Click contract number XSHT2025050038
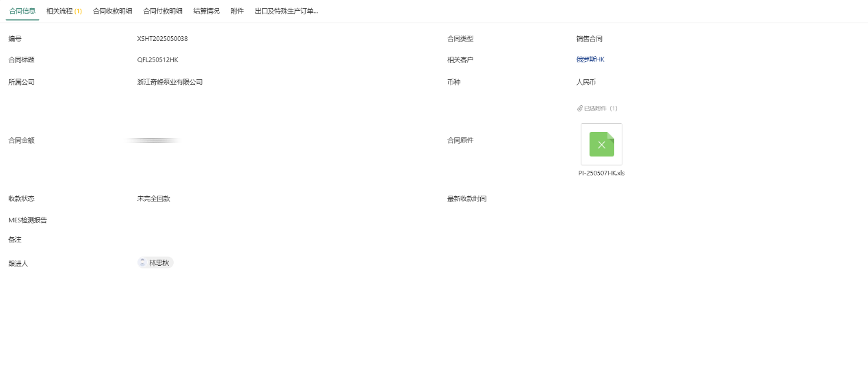The image size is (868, 367). [162, 39]
